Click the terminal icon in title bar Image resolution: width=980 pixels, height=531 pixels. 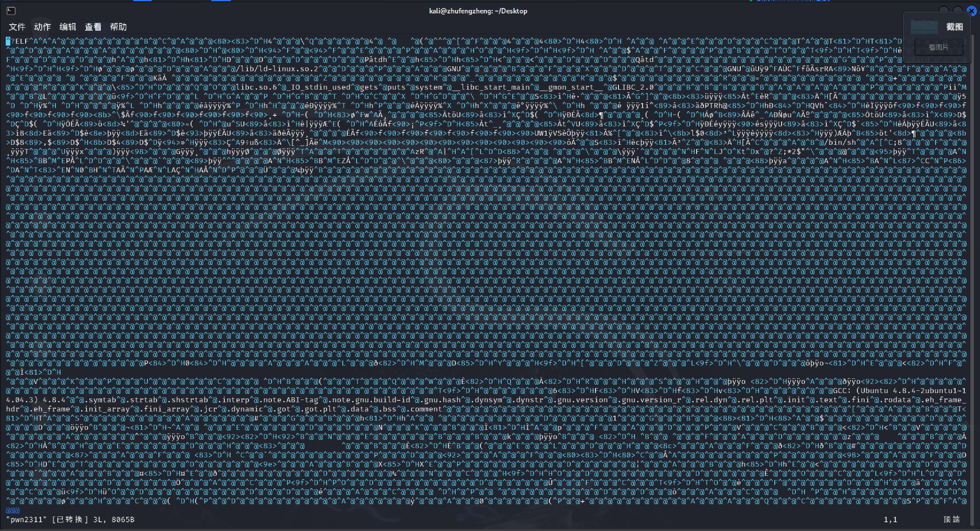click(11, 11)
